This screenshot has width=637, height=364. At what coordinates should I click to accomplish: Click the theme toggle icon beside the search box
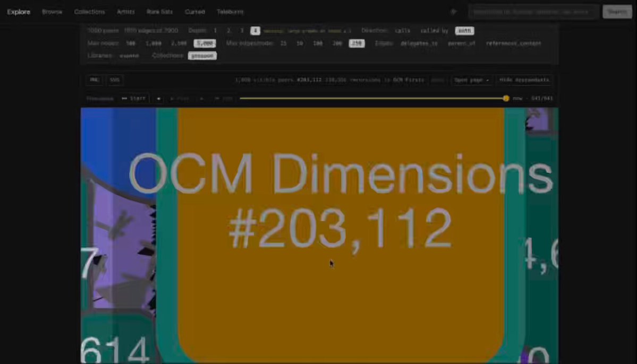(453, 12)
